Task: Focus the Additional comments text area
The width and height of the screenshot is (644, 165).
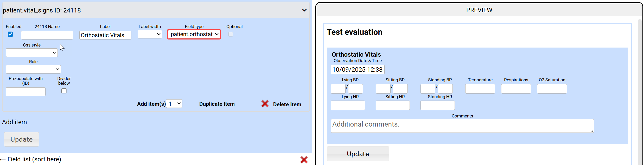Action: pos(462,126)
